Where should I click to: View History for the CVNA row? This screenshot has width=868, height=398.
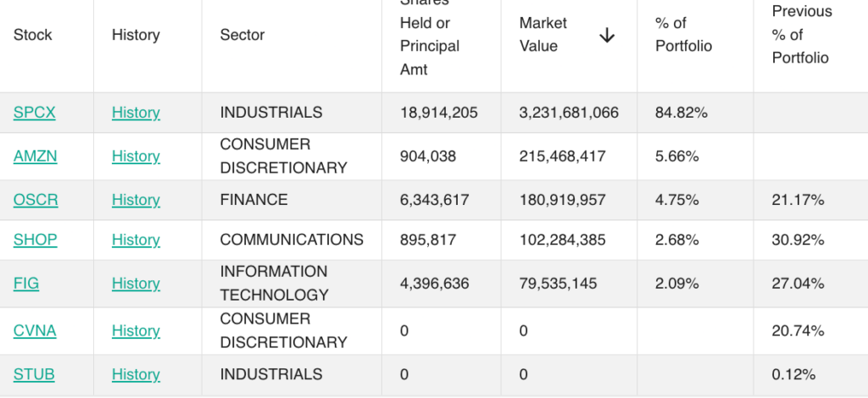pyautogui.click(x=136, y=330)
